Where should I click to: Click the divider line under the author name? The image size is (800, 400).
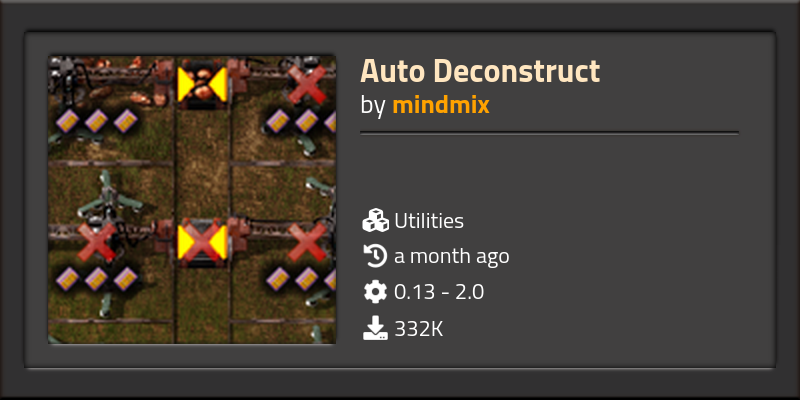click(549, 133)
